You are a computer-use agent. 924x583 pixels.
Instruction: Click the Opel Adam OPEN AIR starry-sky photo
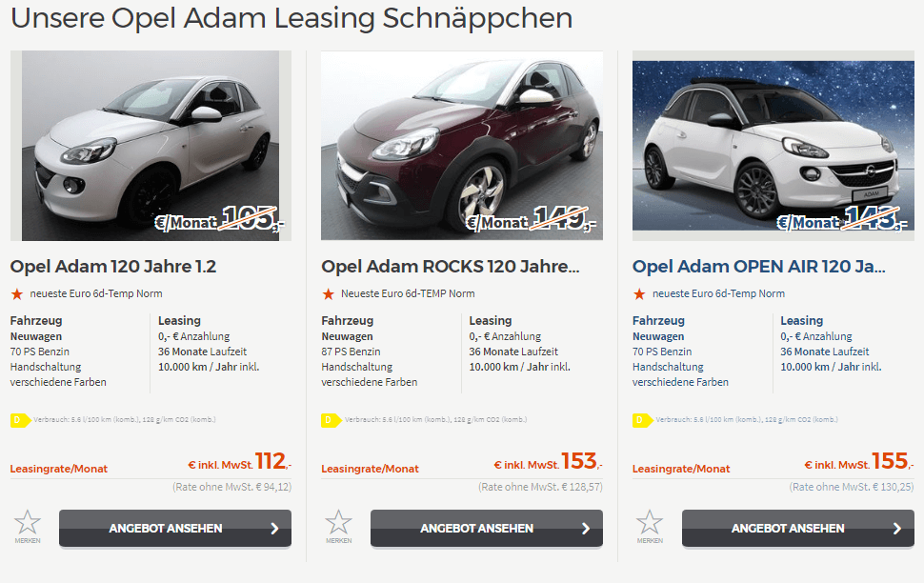pos(773,146)
